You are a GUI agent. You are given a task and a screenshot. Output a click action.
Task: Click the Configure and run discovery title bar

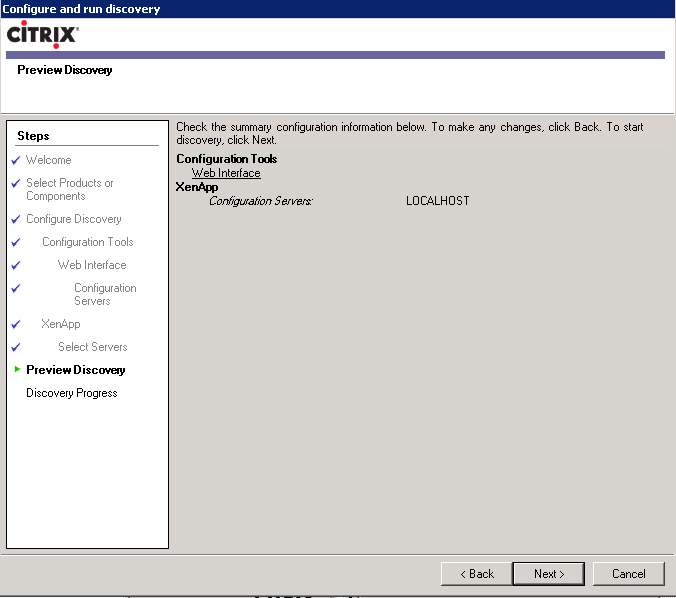tap(338, 9)
